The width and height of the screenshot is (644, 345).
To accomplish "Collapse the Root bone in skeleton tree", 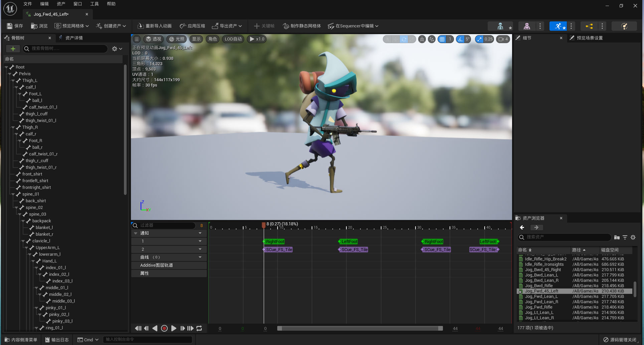I will (x=6, y=67).
